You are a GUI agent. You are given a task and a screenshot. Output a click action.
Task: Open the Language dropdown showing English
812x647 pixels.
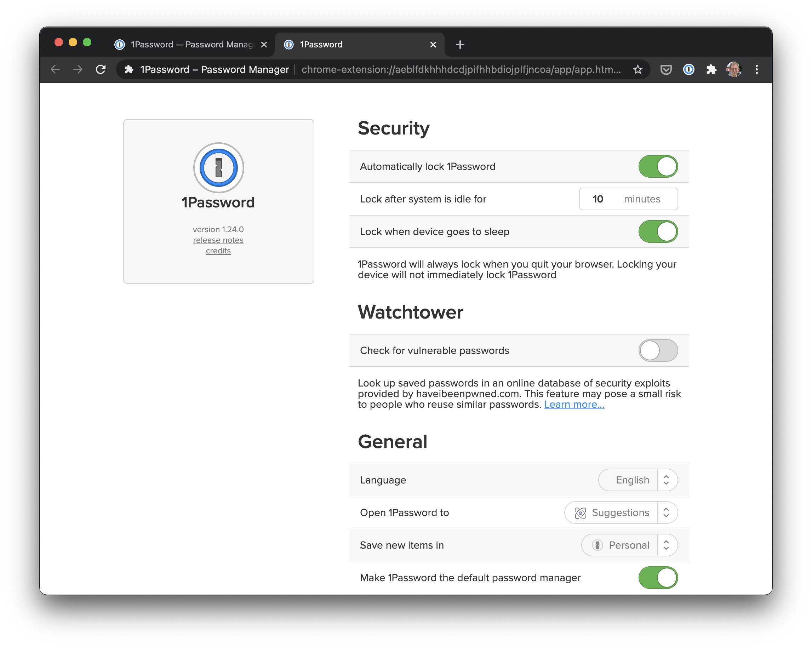(637, 480)
